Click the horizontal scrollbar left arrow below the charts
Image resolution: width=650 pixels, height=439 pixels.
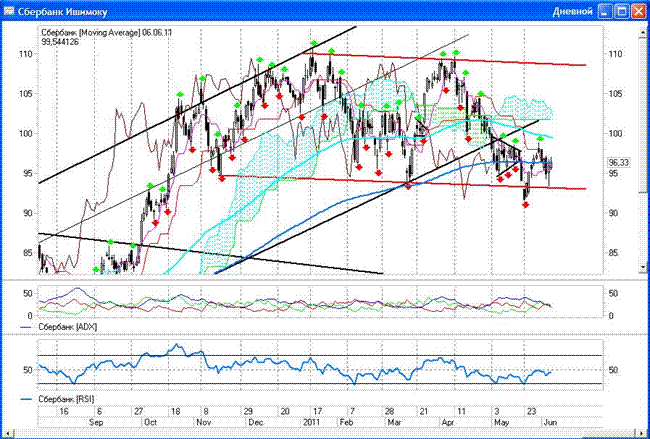(7, 434)
